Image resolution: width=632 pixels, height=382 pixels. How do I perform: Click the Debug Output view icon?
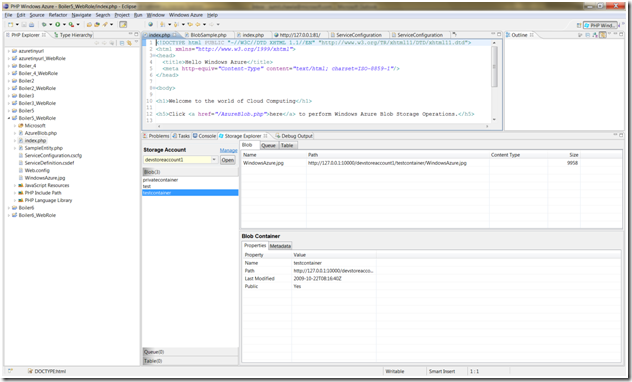click(278, 136)
